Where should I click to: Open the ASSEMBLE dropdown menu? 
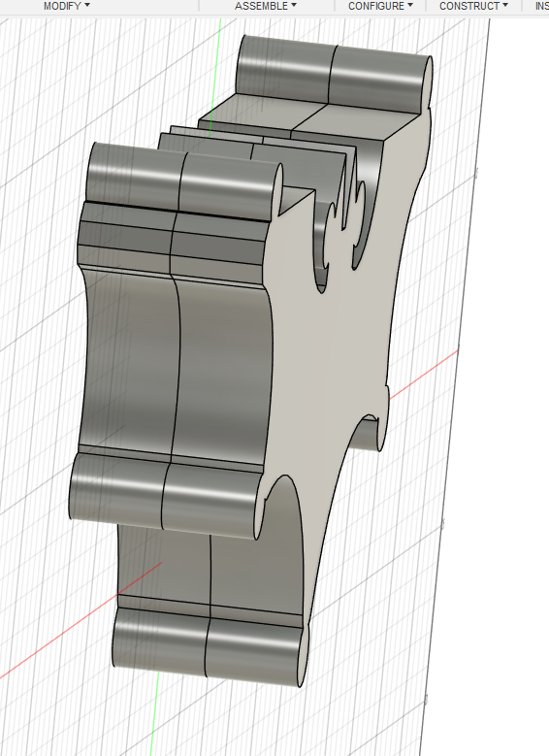click(266, 6)
